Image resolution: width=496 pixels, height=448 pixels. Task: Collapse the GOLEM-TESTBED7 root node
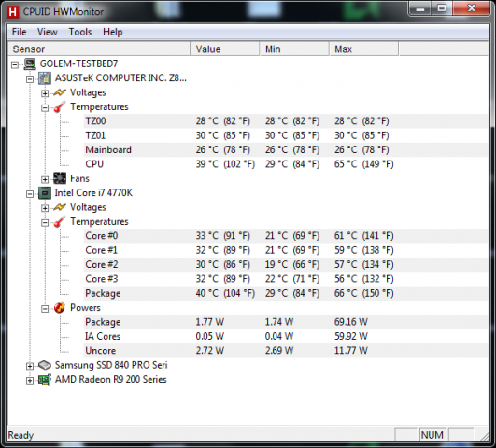pos(15,64)
